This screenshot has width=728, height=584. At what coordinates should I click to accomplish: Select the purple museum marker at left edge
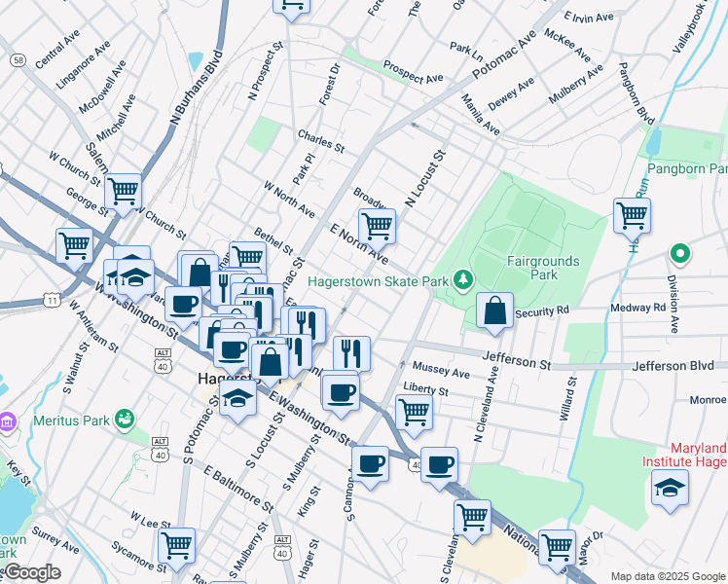coord(8,422)
